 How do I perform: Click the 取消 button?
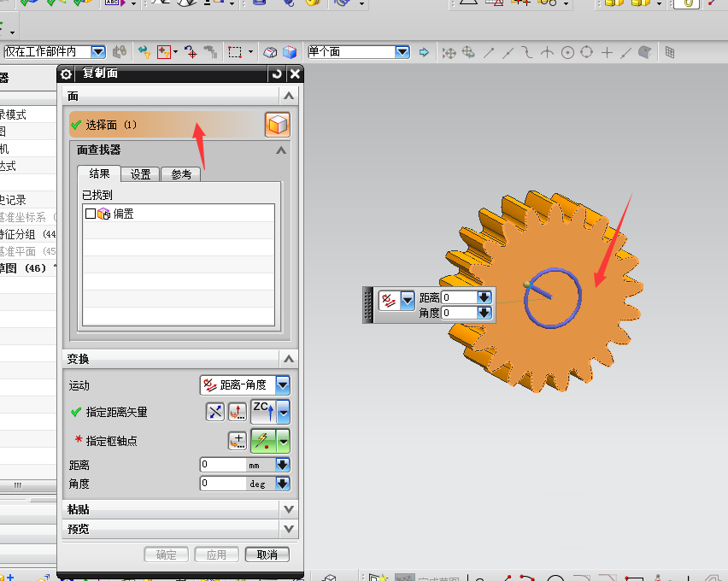(x=267, y=555)
